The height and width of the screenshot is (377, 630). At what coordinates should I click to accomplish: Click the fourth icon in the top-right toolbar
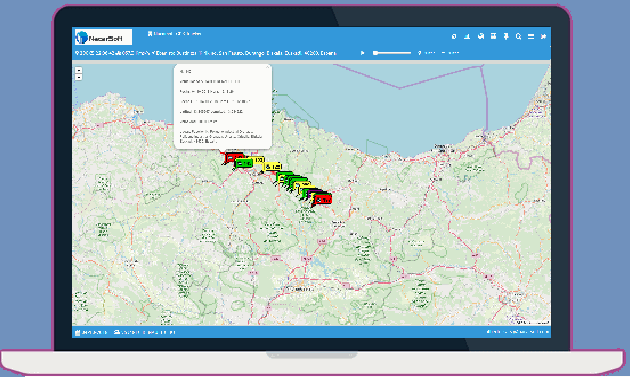(493, 37)
